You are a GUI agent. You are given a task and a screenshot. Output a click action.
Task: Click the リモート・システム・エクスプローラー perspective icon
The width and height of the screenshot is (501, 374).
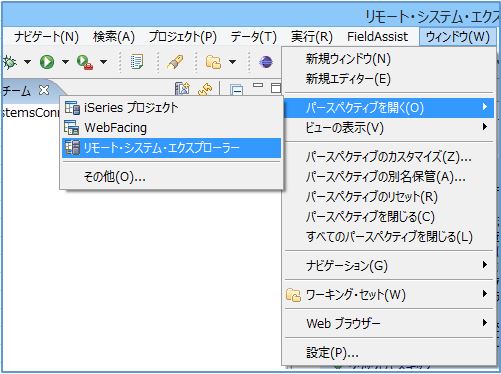point(72,148)
